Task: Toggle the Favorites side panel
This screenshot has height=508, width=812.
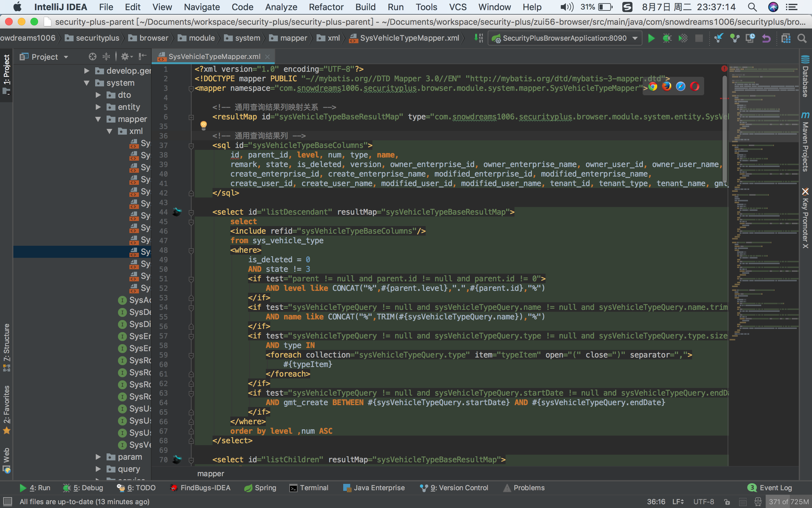Action: tap(6, 410)
